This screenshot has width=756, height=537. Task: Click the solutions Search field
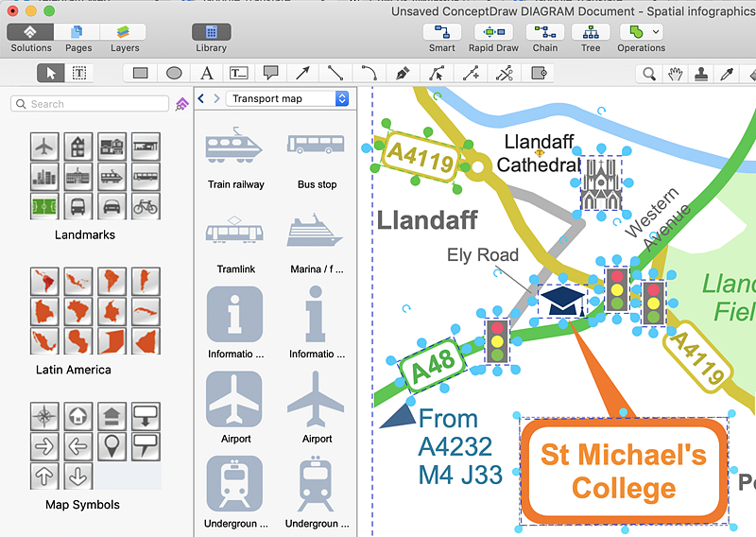[x=90, y=104]
